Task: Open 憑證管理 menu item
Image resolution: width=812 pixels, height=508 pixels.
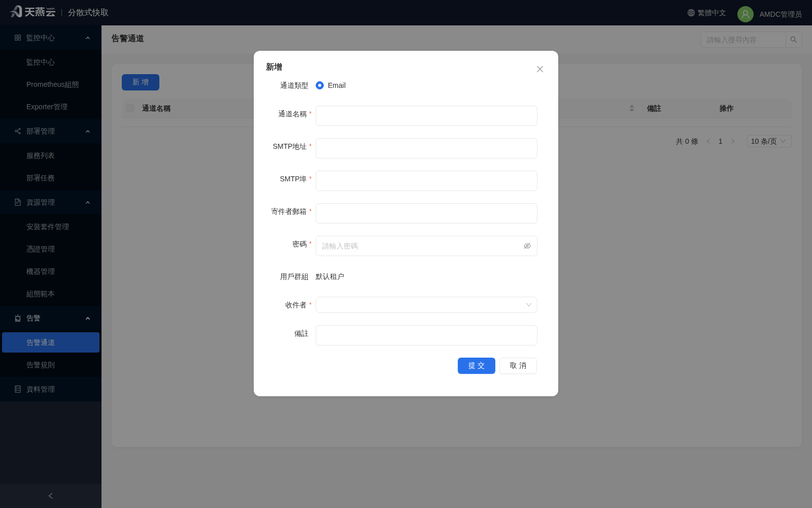Action: tap(51, 249)
